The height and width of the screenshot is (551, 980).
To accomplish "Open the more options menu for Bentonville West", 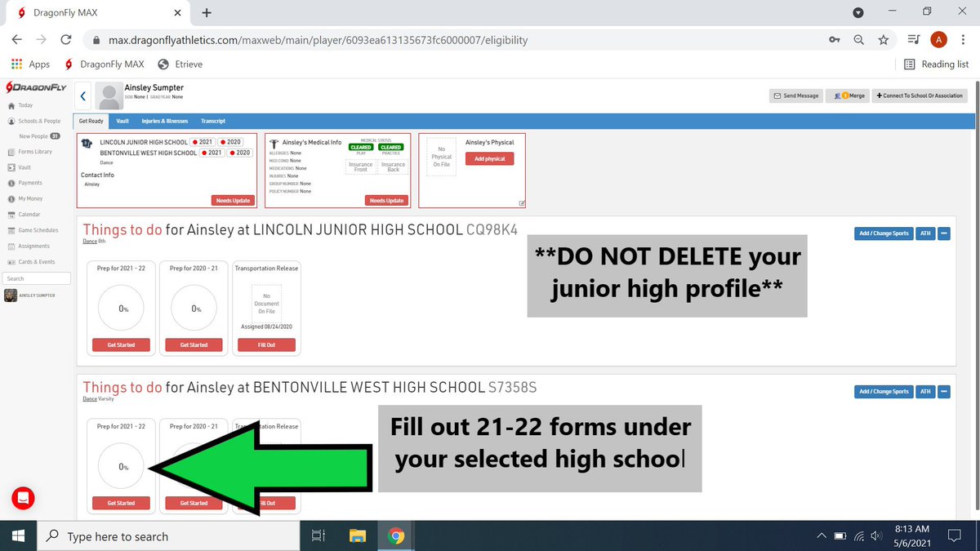I will coord(944,391).
